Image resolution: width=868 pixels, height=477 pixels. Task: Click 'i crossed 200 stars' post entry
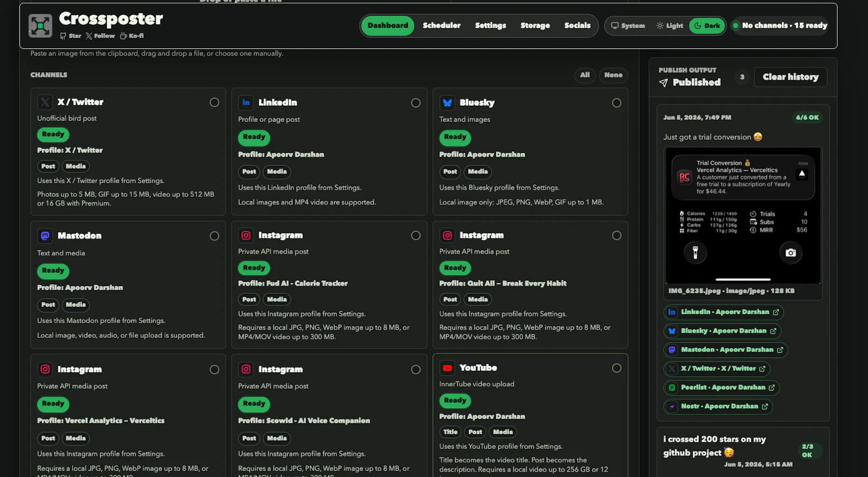[x=743, y=452]
